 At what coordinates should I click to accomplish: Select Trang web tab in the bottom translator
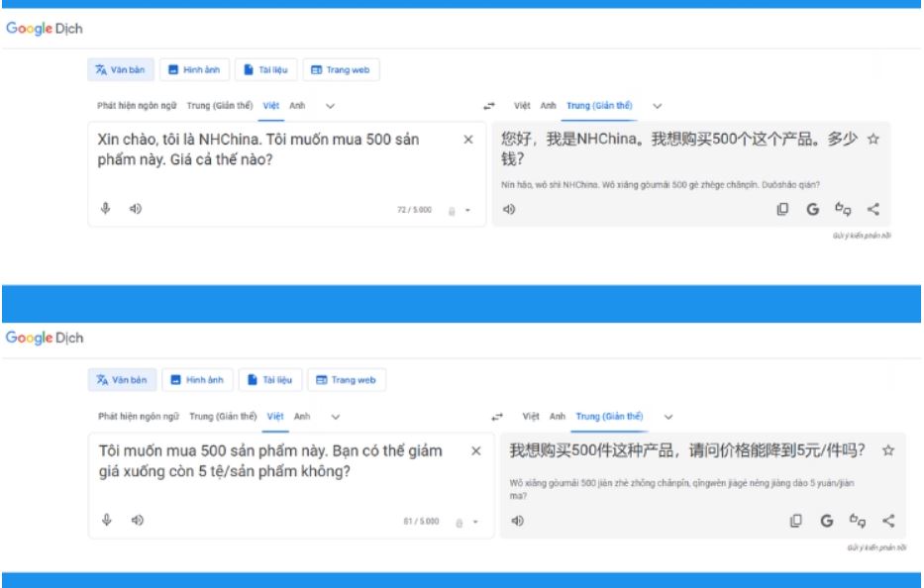coord(346,380)
